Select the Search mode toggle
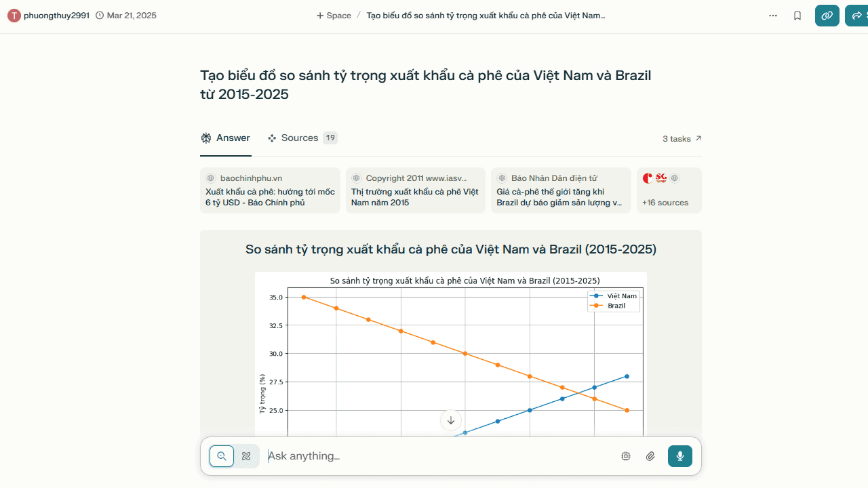Image resolution: width=868 pixels, height=488 pixels. [222, 456]
